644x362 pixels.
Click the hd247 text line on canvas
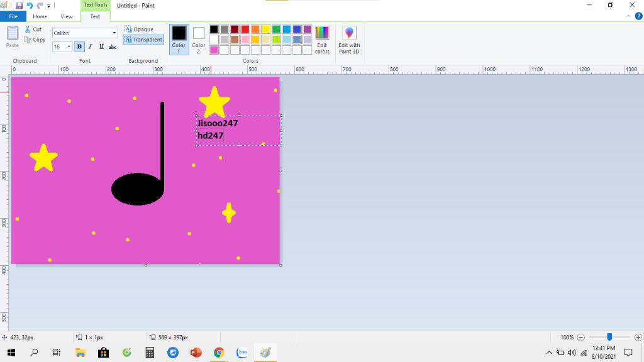coord(211,136)
